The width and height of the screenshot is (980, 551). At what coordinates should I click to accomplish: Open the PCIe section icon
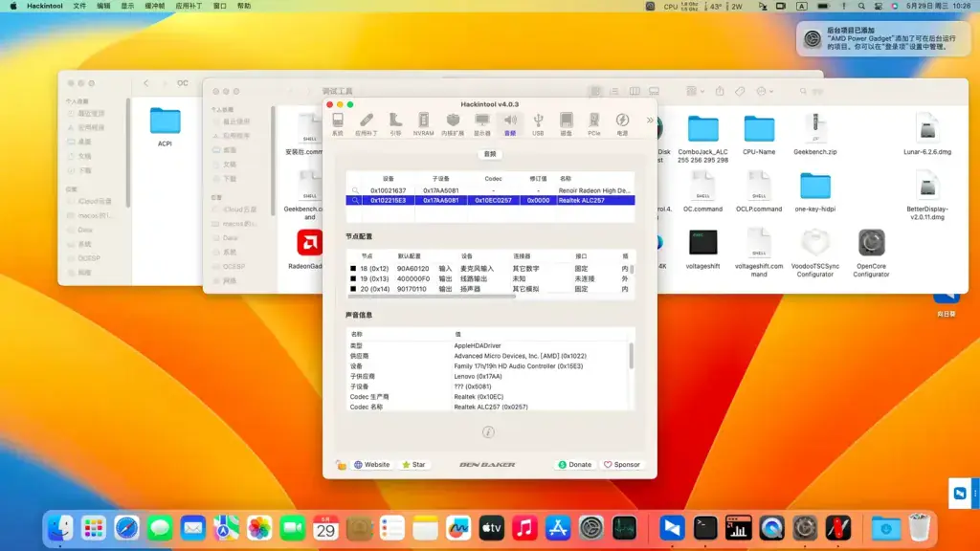coord(593,123)
